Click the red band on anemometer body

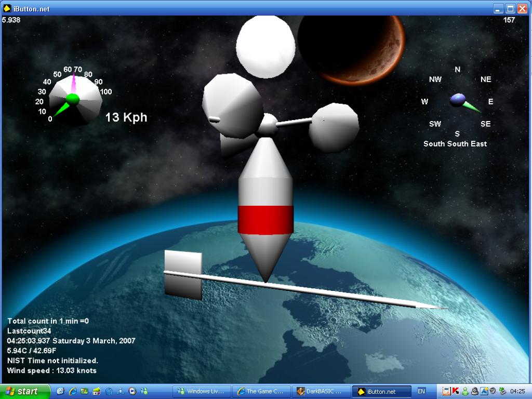pyautogui.click(x=265, y=220)
